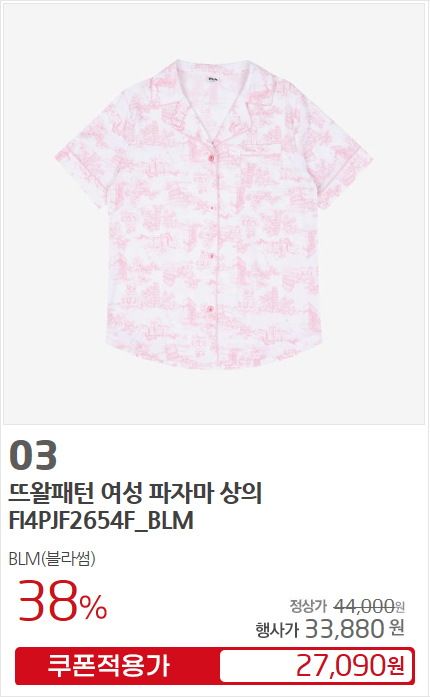Click the top pink shirt button
This screenshot has height=697, width=430.
point(212,156)
